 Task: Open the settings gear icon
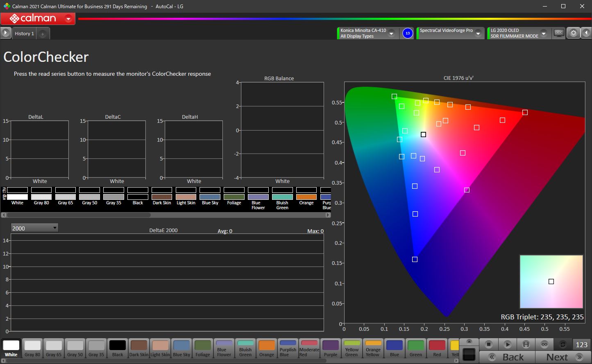click(x=574, y=33)
